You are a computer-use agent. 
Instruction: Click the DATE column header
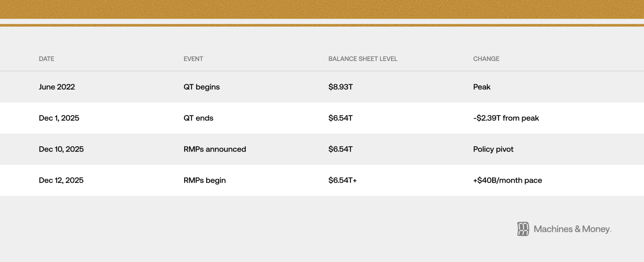tap(46, 59)
